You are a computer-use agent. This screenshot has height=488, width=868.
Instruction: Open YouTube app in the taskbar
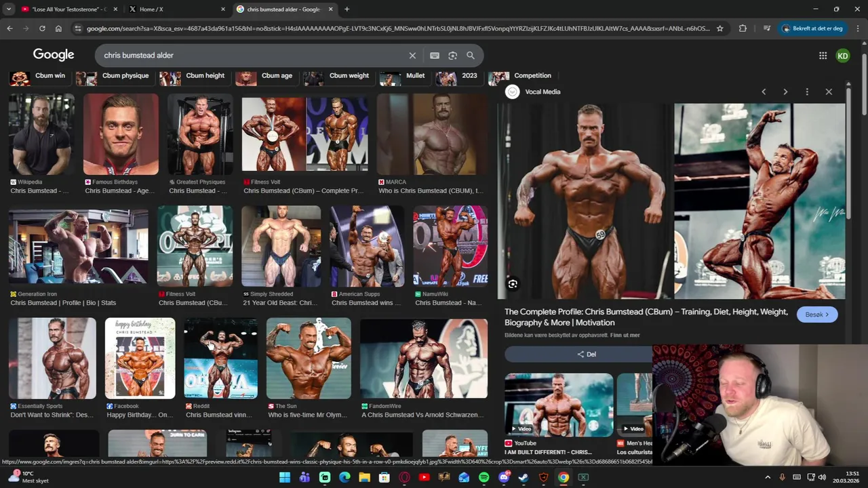[x=424, y=477]
